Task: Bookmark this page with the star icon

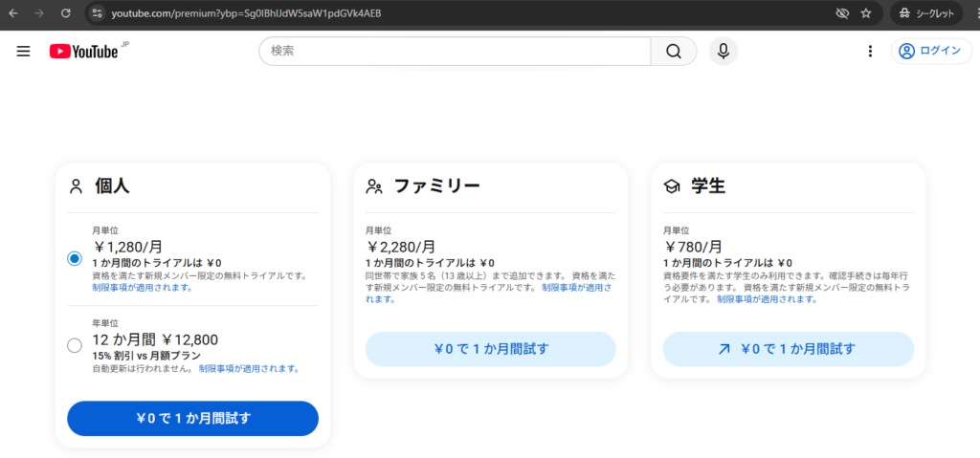Action: coord(865,13)
